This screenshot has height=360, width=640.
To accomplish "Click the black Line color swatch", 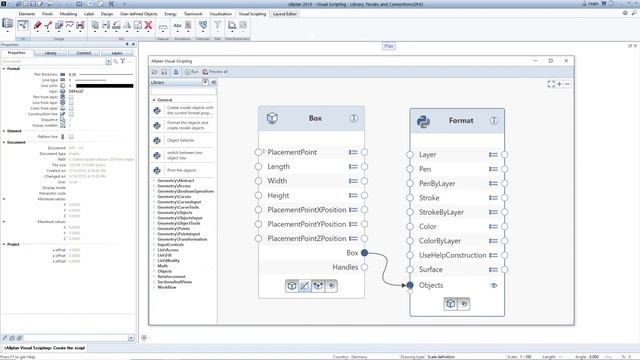I will [104, 86].
